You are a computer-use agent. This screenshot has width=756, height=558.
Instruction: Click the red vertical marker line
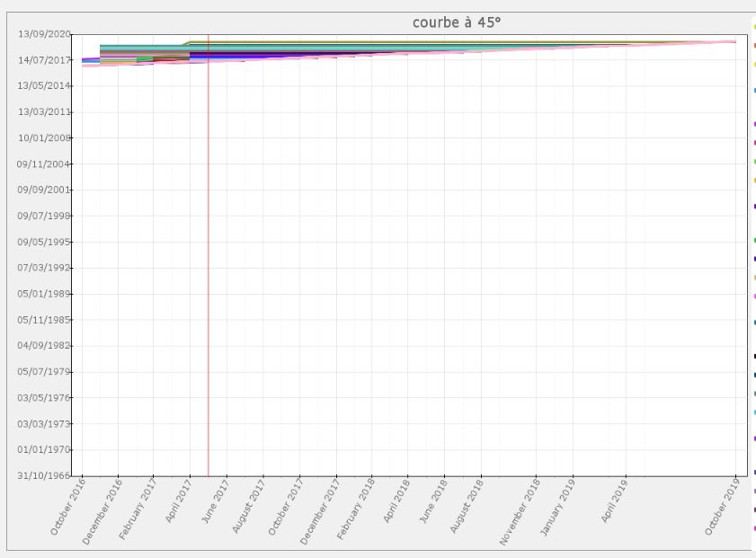click(209, 270)
